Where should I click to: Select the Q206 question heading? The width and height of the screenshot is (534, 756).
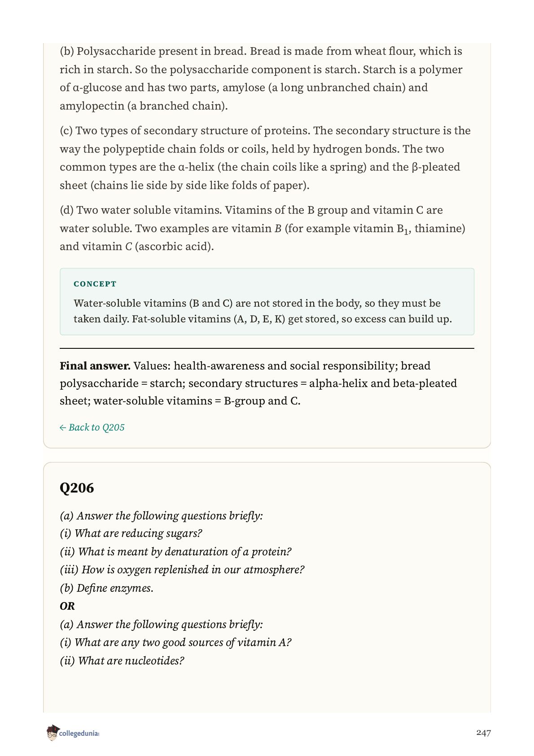[77, 488]
